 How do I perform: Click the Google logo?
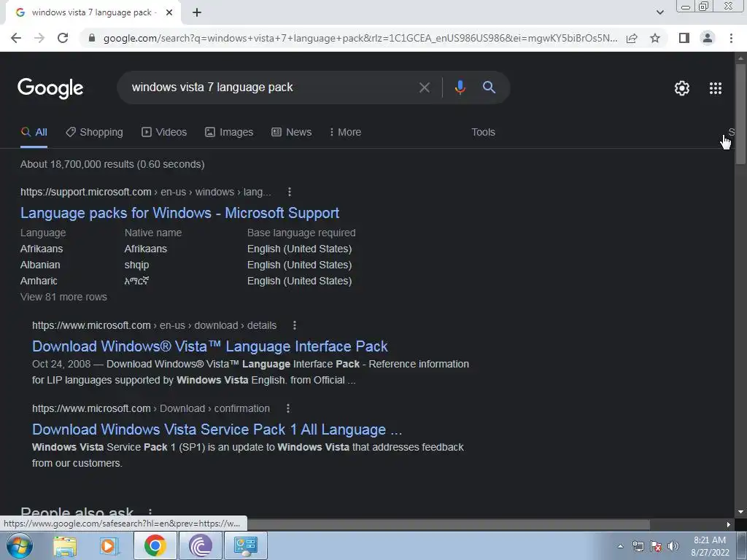pos(50,88)
